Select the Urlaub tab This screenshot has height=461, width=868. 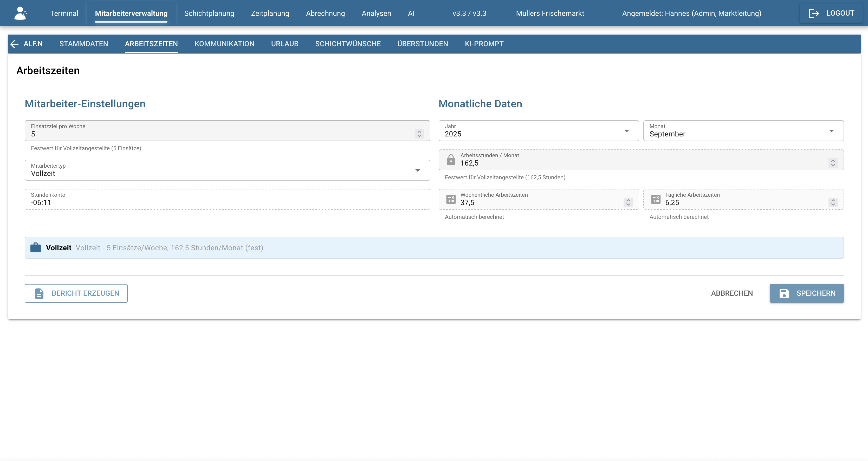point(284,44)
